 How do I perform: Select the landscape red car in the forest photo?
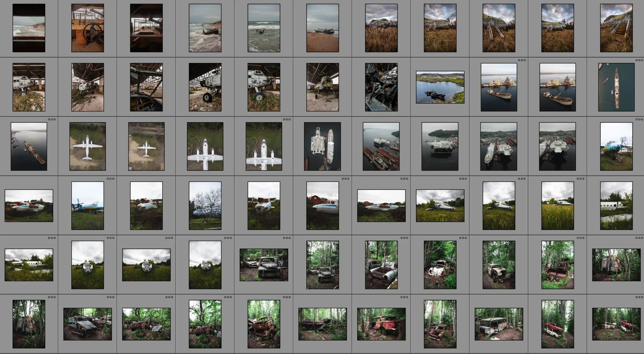click(381, 324)
